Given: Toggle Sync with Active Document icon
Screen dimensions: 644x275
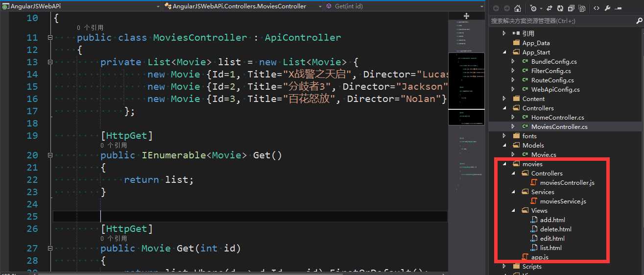Looking at the screenshot, I should (549, 8).
